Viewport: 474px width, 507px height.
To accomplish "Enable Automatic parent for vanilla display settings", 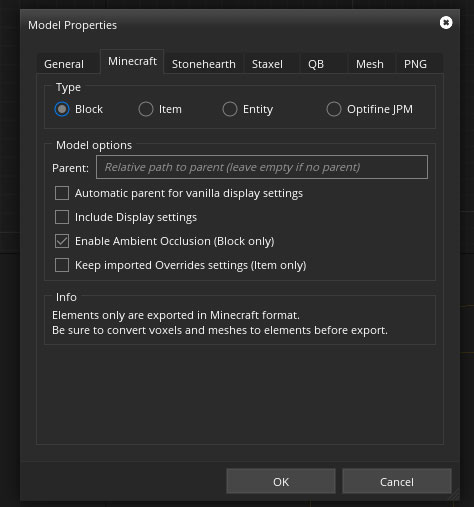I will (62, 193).
